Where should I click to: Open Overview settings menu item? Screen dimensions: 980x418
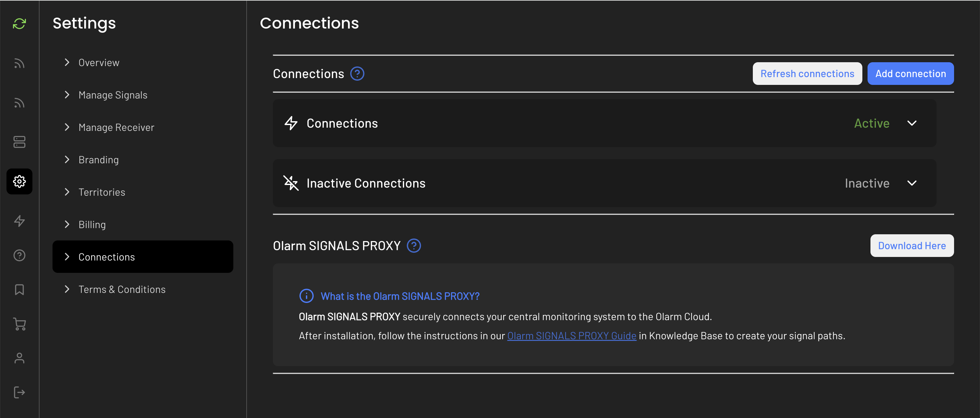click(143, 63)
